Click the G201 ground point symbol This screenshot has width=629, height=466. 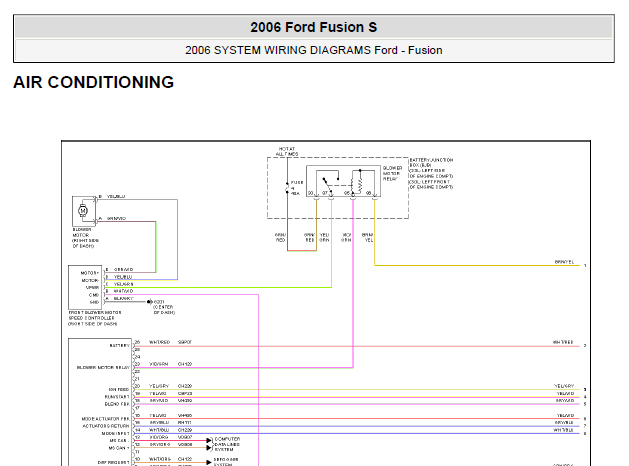[149, 302]
